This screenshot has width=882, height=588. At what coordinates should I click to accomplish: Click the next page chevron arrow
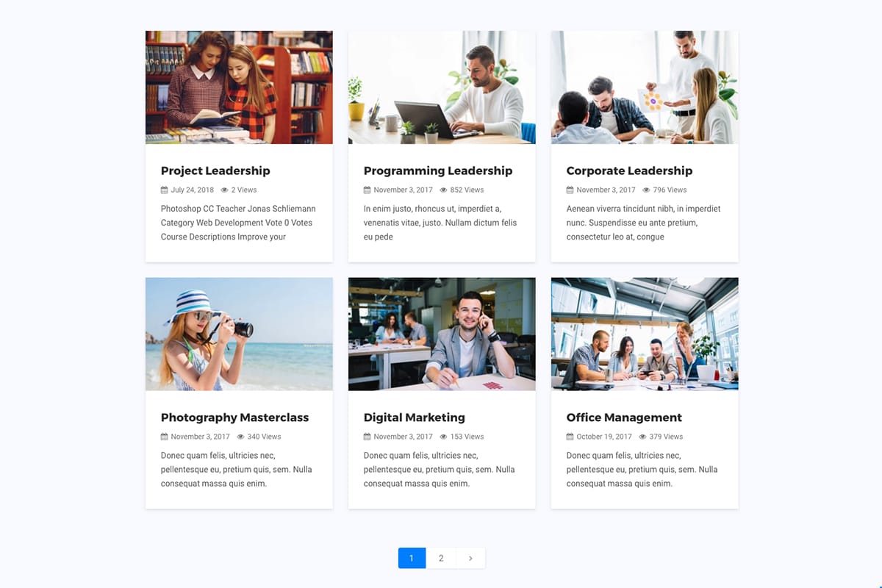470,558
